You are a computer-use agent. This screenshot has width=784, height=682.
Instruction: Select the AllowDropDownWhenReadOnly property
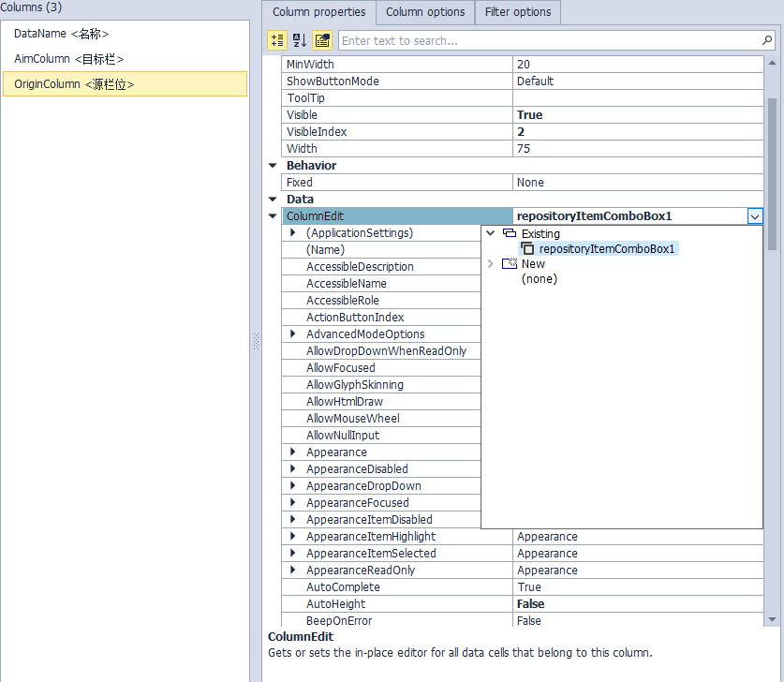(381, 351)
